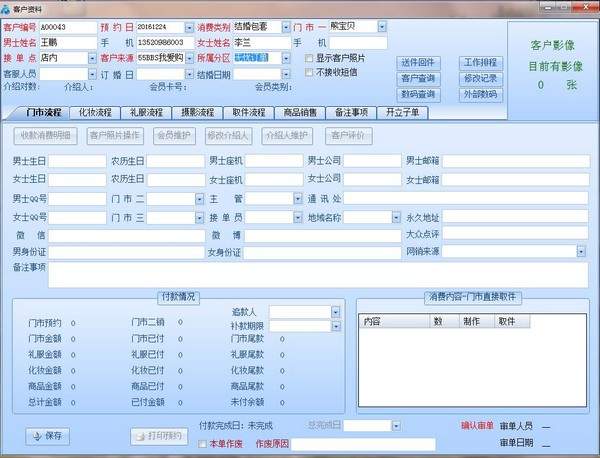Click 外部微码 button
The image size is (600, 458).
click(480, 94)
